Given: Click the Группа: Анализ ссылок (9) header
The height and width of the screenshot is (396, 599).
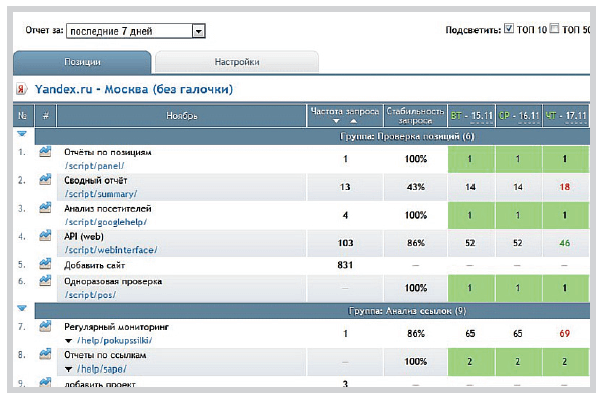Looking at the screenshot, I should point(407,311).
